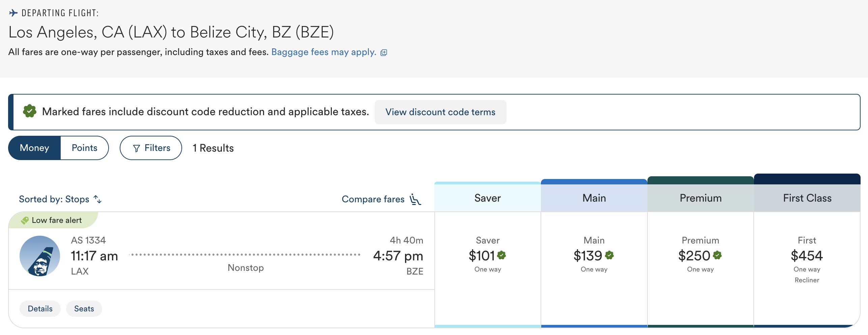Click the discount badge beside the $139 Main fare
The width and height of the screenshot is (868, 335).
[609, 255]
